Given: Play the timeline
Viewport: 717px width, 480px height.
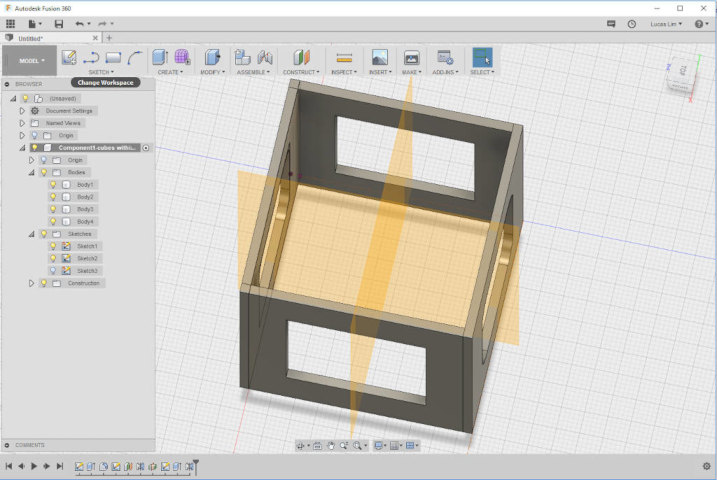Looking at the screenshot, I should tap(33, 466).
